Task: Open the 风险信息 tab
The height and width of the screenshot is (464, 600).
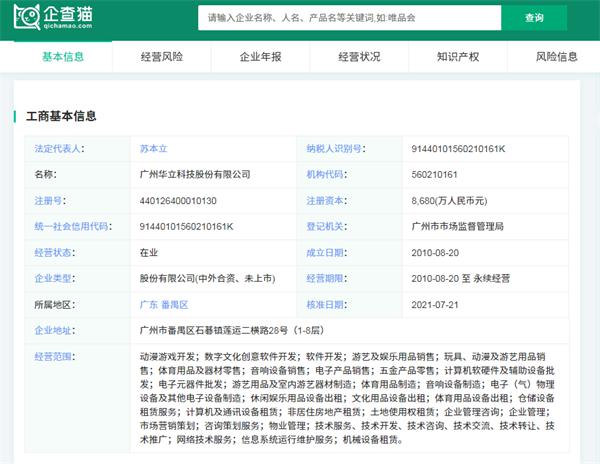Action: click(556, 57)
